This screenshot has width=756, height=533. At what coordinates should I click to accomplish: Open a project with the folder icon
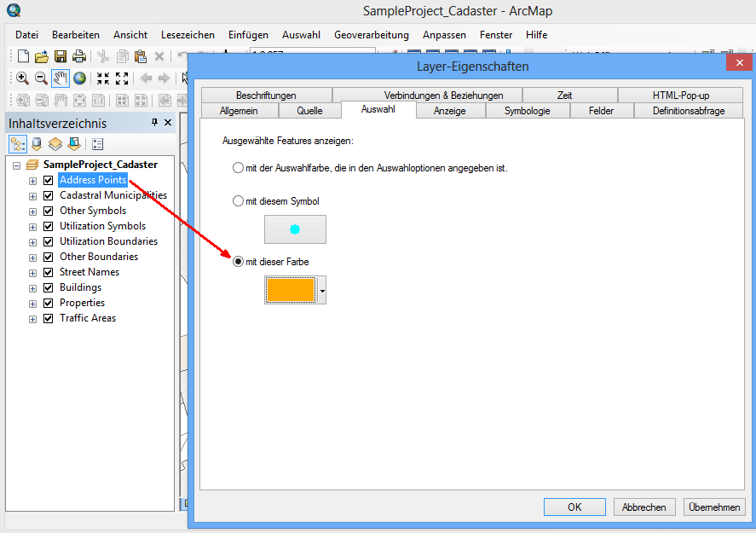point(40,55)
